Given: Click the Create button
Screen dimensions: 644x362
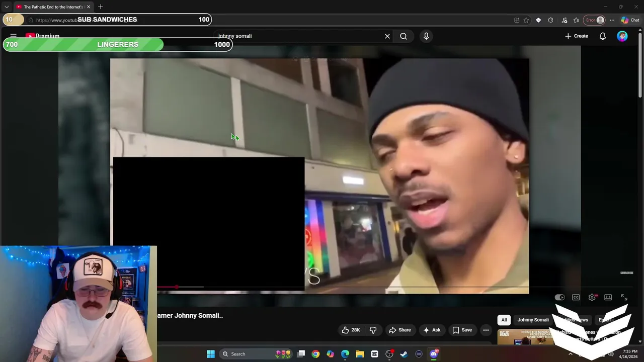Looking at the screenshot, I should coord(577,36).
